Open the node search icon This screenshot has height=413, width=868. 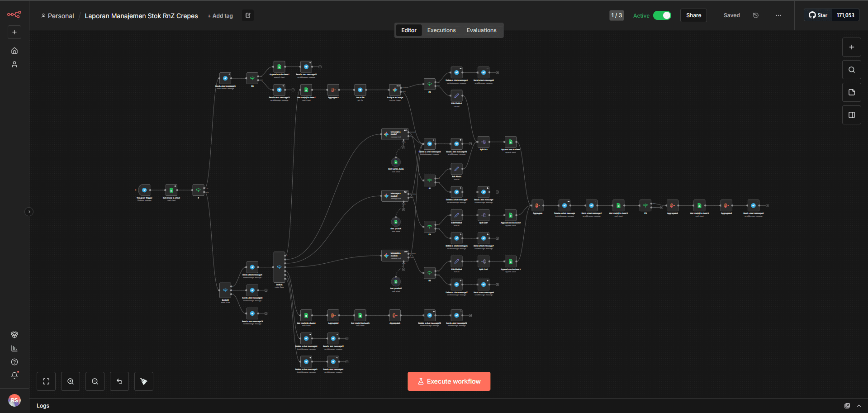(851, 70)
